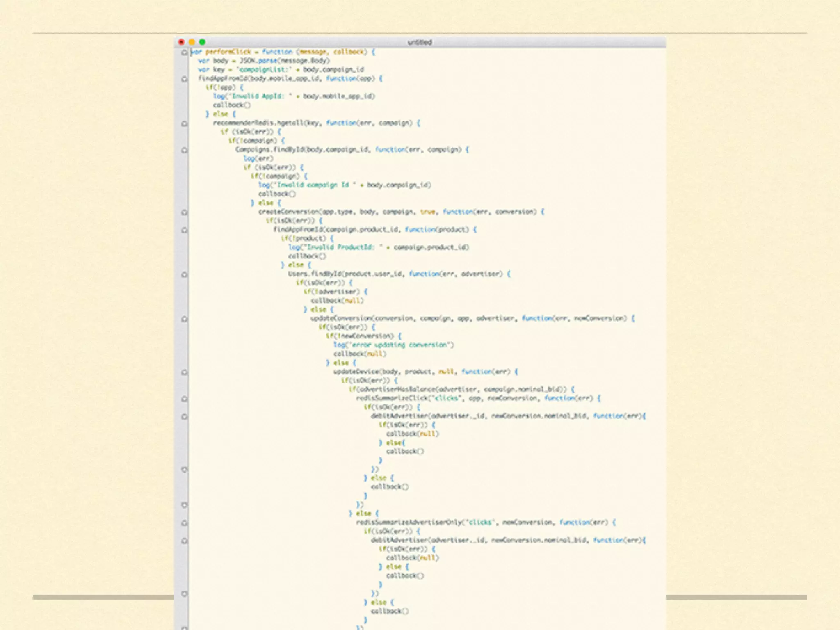Minimize window with the yellow button
The width and height of the screenshot is (840, 630).
tap(192, 42)
